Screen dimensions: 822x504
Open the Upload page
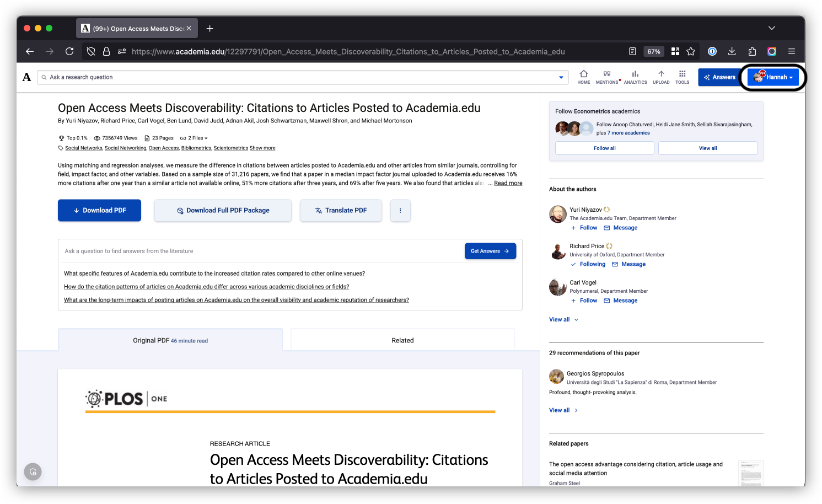click(x=660, y=77)
